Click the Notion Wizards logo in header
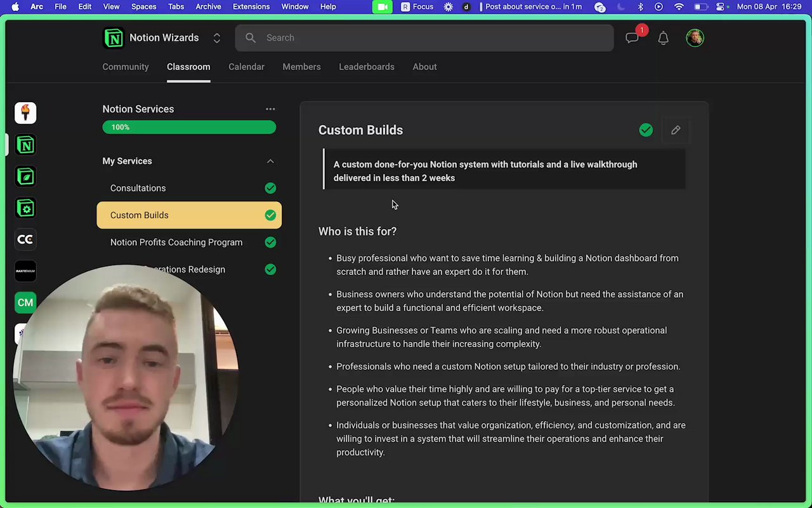 114,38
